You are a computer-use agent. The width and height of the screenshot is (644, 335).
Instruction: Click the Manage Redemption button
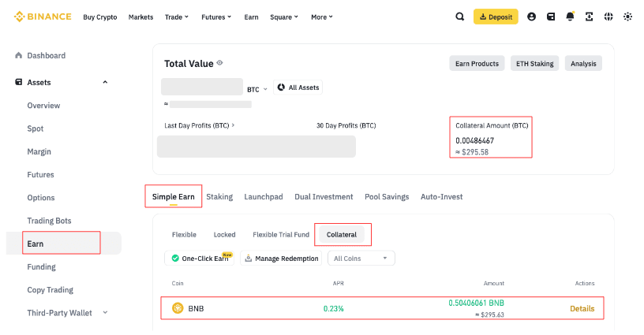point(282,259)
